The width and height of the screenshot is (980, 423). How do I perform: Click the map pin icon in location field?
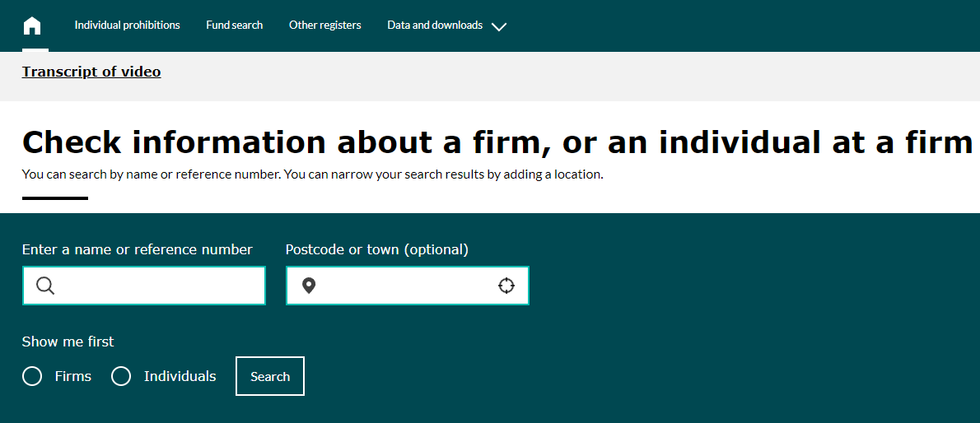pyautogui.click(x=309, y=286)
